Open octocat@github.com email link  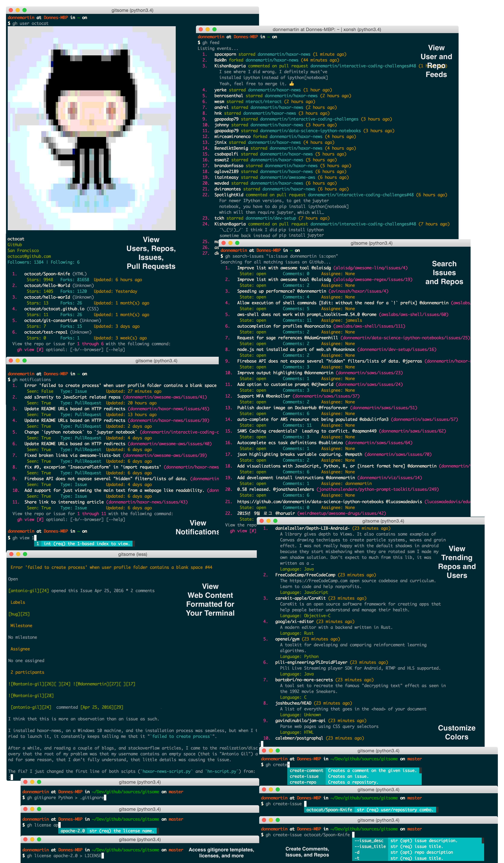pyautogui.click(x=29, y=256)
